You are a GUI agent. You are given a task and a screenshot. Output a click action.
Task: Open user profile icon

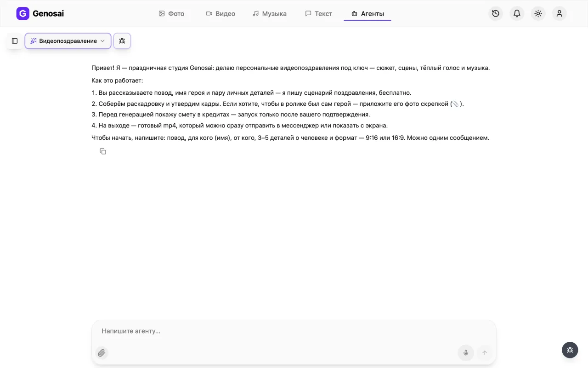click(x=559, y=14)
